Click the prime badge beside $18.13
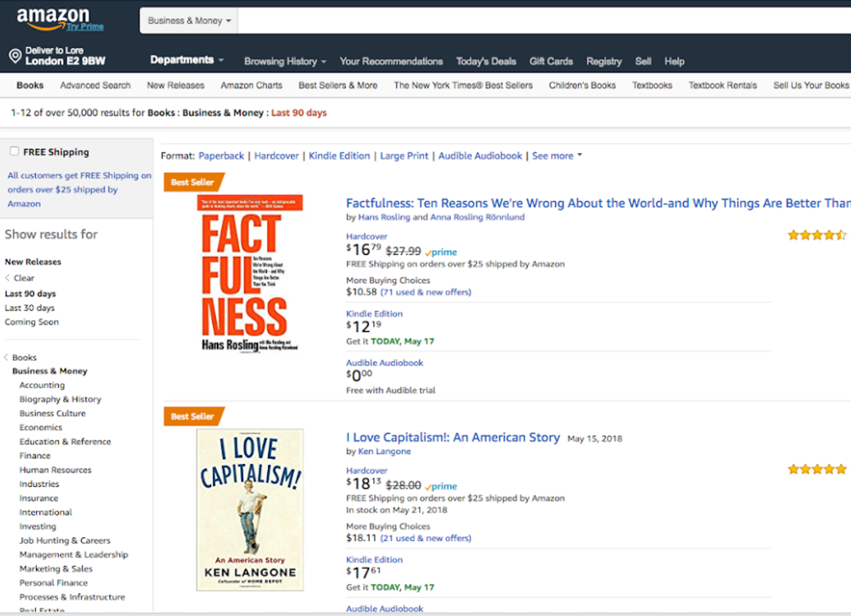This screenshot has width=851, height=616. tap(441, 486)
